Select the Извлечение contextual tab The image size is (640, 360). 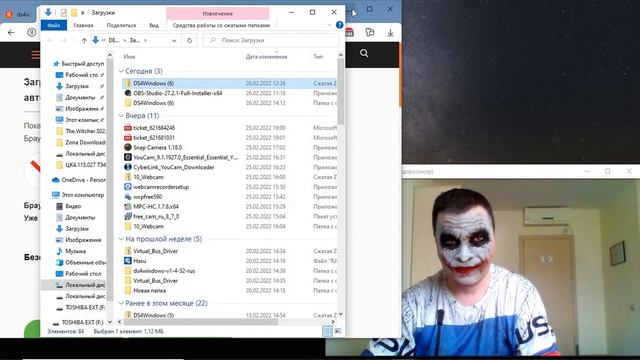tap(218, 13)
